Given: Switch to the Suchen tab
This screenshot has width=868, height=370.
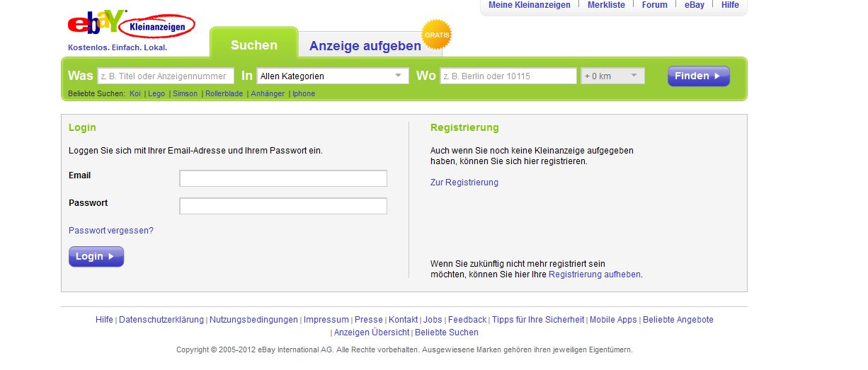Looking at the screenshot, I should (254, 45).
